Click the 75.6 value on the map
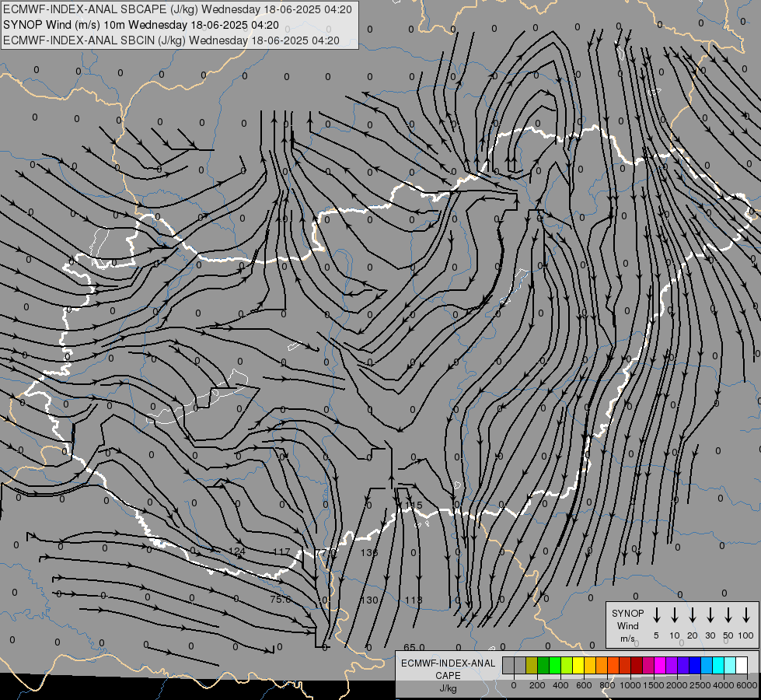This screenshot has height=700, width=761. tap(280, 600)
